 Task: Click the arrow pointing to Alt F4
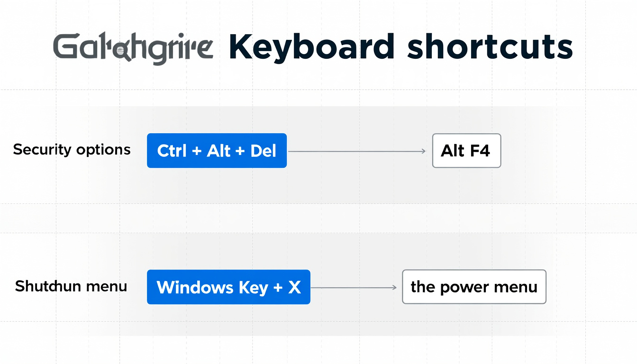357,151
